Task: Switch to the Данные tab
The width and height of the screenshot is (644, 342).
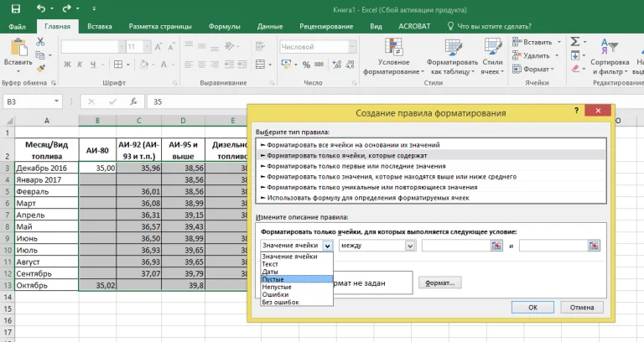Action: (x=270, y=26)
